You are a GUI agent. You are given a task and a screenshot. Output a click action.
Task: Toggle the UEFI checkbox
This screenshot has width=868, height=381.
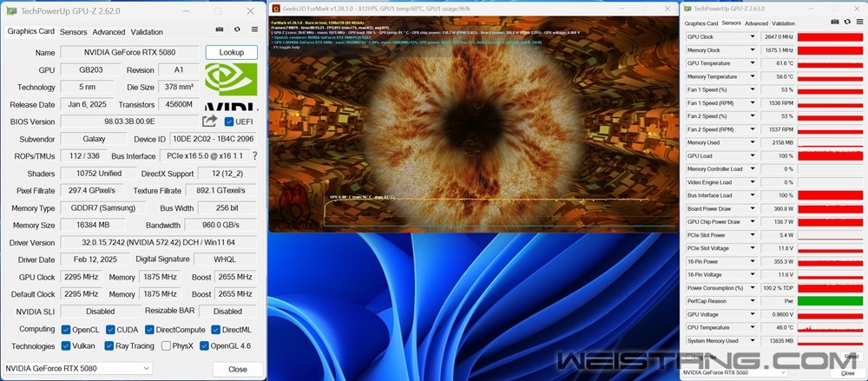coord(228,122)
